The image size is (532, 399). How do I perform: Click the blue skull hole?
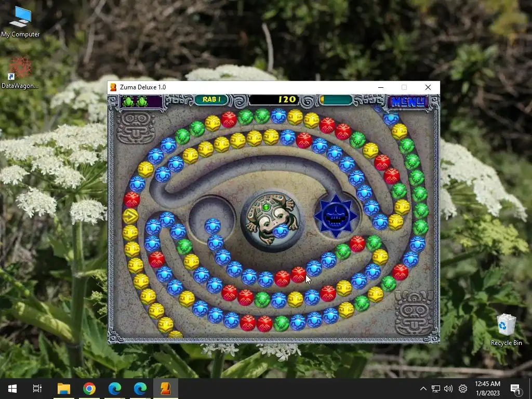336,216
